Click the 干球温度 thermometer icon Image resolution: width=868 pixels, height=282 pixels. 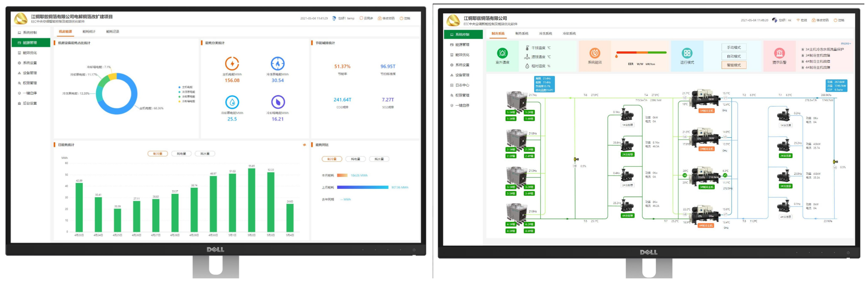[x=527, y=48]
